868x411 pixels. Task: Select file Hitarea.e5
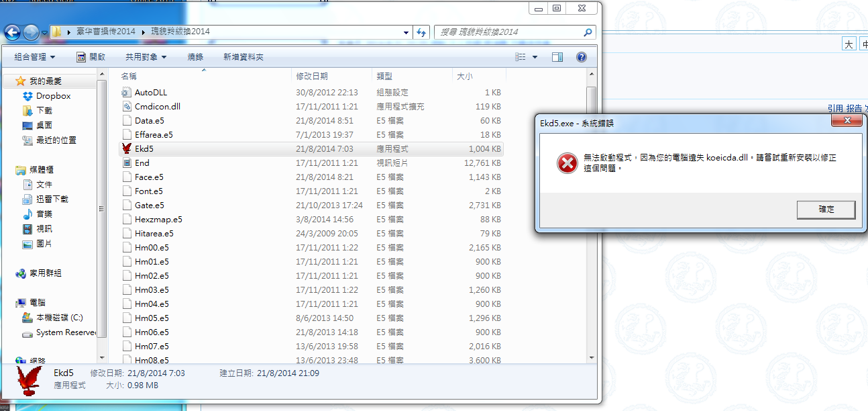click(154, 233)
